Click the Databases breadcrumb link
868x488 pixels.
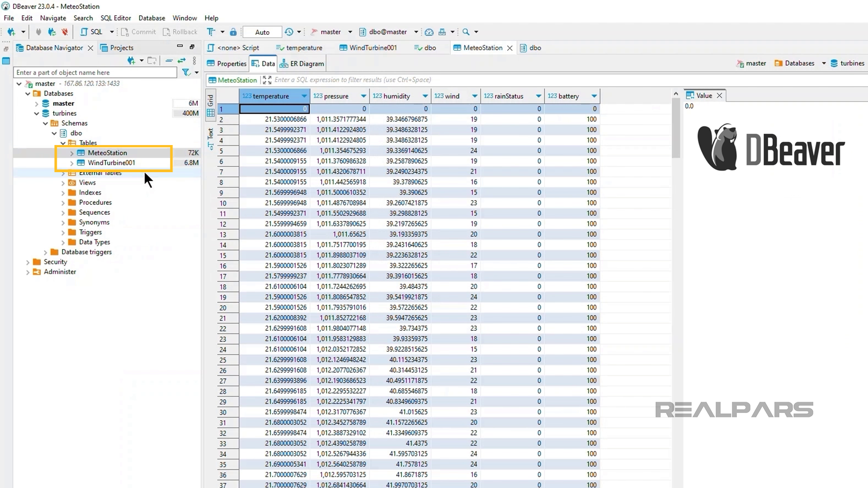coord(799,63)
